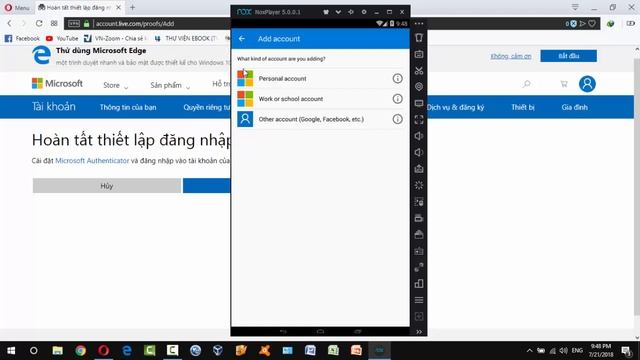Screen dimensions: 640x360
Task: Open a new Opera tab
Action: (132, 7)
